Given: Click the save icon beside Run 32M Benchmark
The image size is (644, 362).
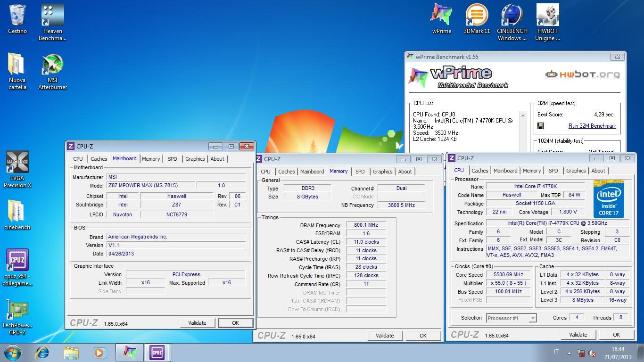Looking at the screenshot, I should [541, 126].
